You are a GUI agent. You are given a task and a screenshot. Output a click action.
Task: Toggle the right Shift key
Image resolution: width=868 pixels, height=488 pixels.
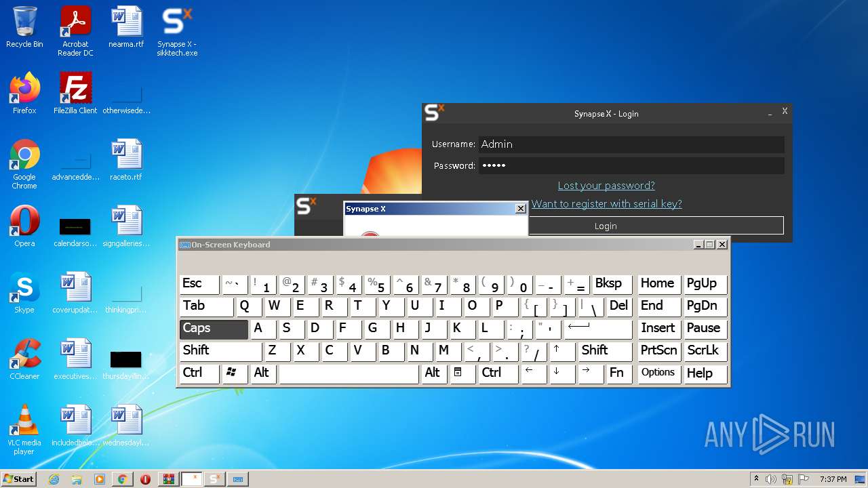coord(606,351)
